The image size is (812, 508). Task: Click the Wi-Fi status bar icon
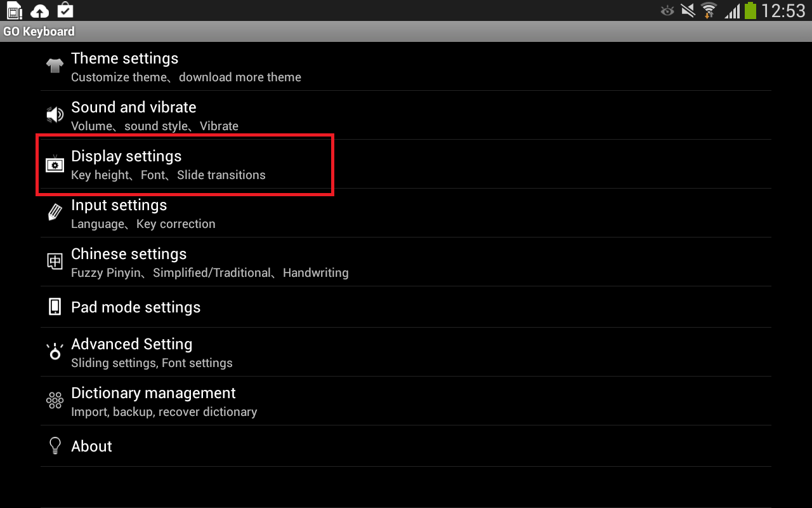click(708, 10)
